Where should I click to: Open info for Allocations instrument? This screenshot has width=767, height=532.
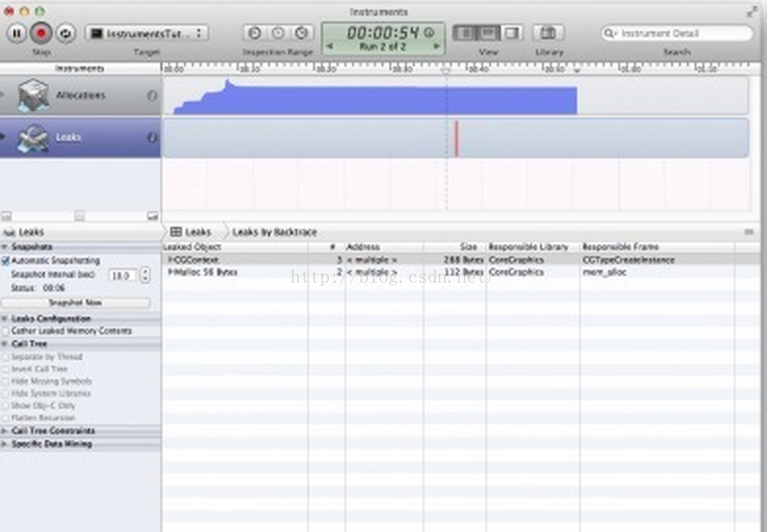[153, 96]
